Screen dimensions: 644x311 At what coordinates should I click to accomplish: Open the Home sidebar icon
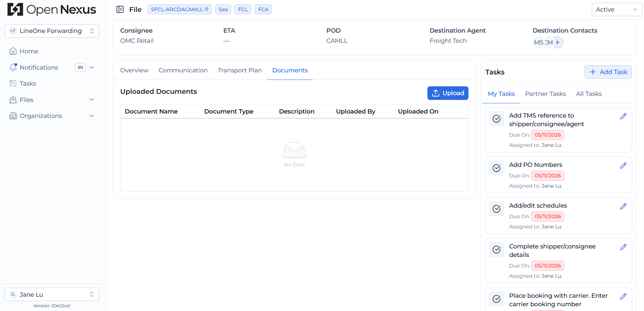tap(13, 51)
